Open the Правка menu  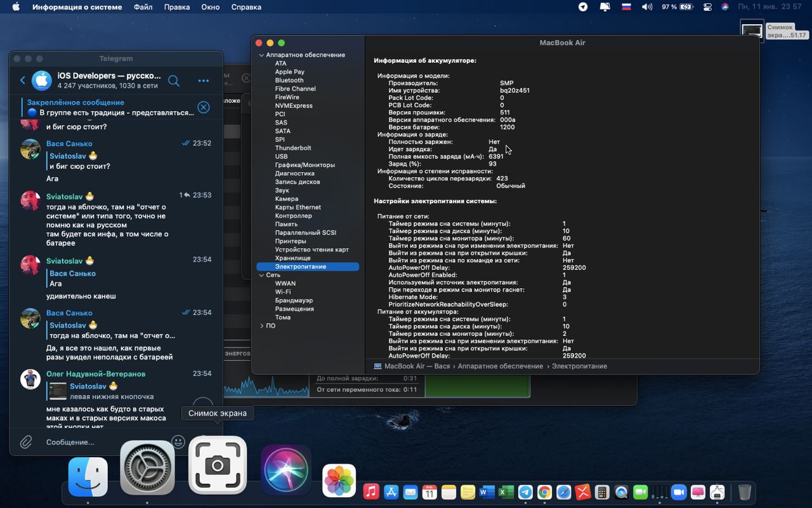tap(176, 7)
